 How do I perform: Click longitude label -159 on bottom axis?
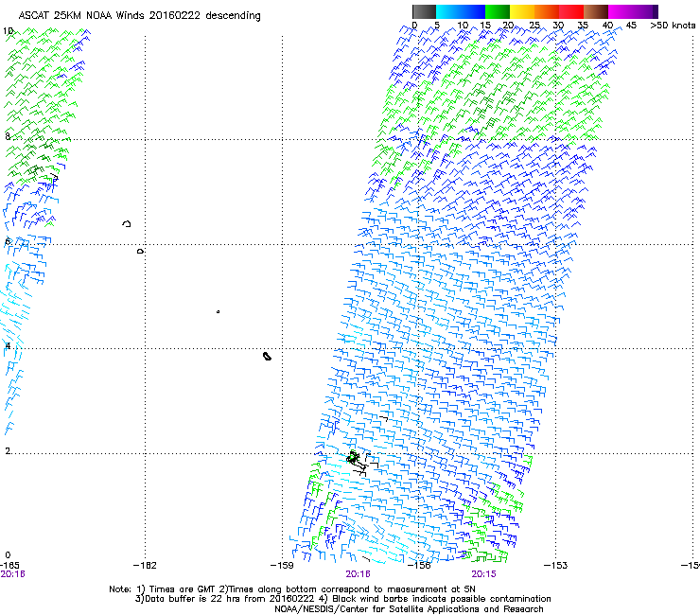[282, 566]
